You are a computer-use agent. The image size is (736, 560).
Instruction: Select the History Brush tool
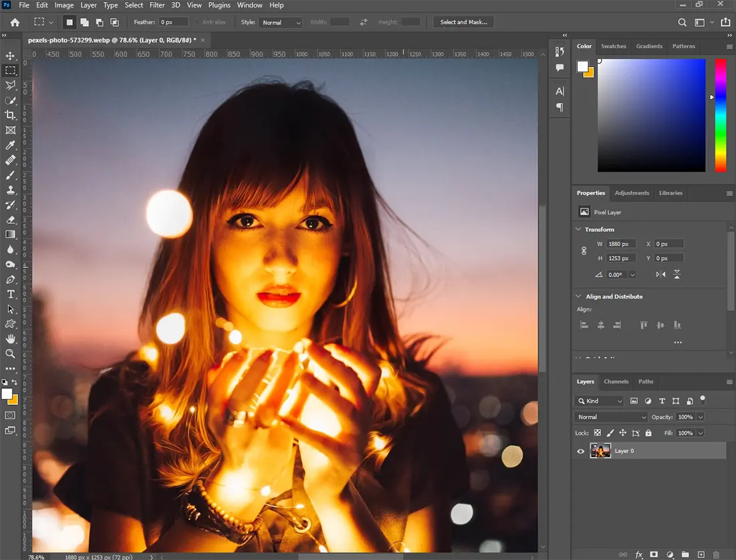(x=10, y=205)
